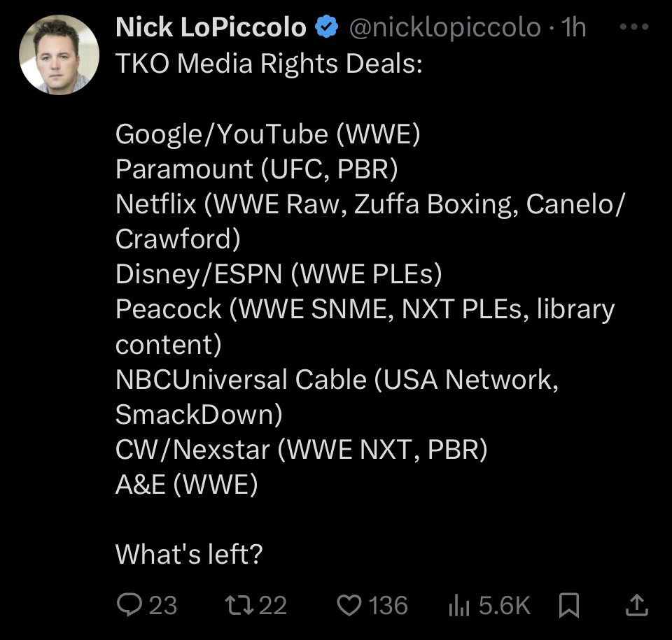Open the view analytics bar-chart icon
Viewport: 672px width, 640px height.
[x=458, y=606]
